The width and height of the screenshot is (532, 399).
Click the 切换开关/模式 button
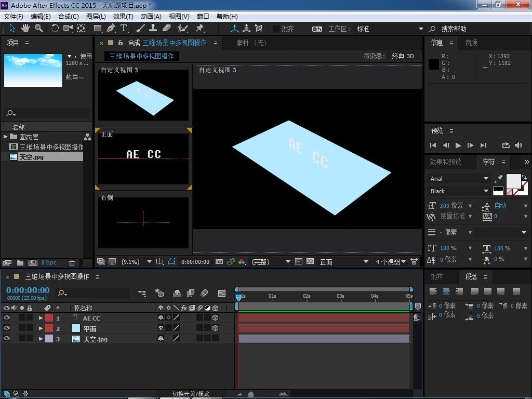coord(191,394)
